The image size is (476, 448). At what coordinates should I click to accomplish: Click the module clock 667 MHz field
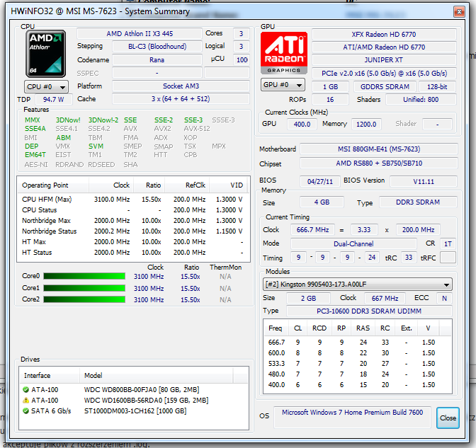coord(385,299)
